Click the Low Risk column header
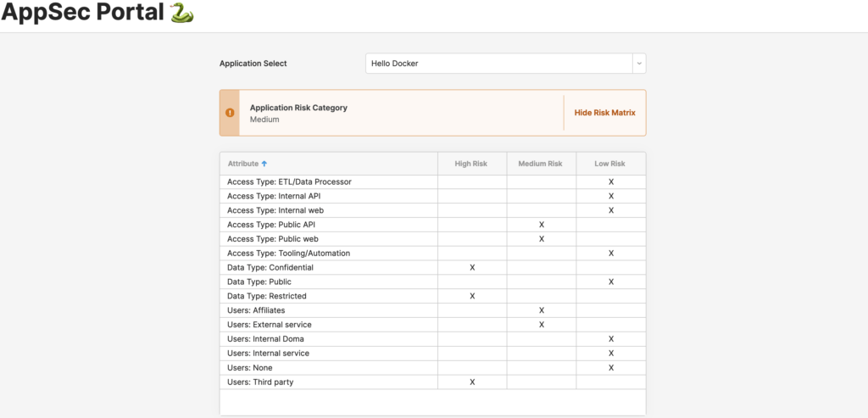Viewport: 868px width, 418px height. [610, 164]
